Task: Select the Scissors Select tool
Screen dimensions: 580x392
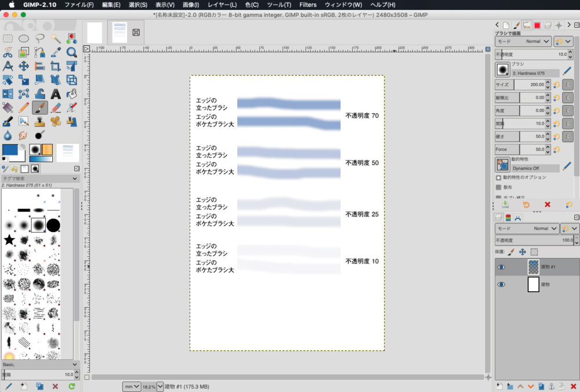Action: [8, 52]
